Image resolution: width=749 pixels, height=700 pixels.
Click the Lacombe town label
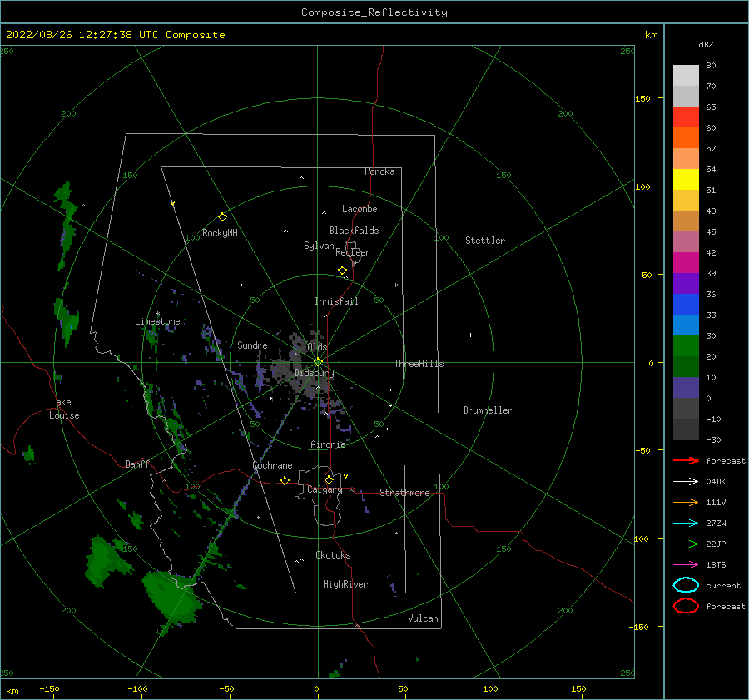pyautogui.click(x=360, y=209)
